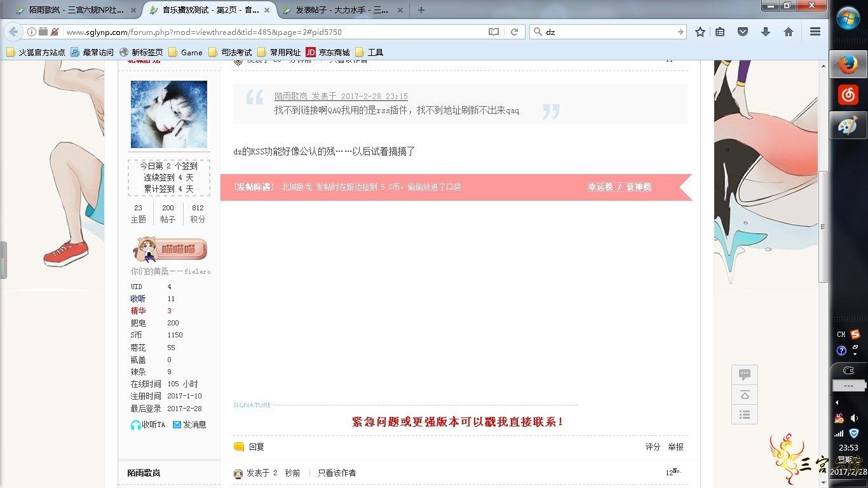
Task: Click the 只看该作者 link in post 12
Action: coord(337,473)
